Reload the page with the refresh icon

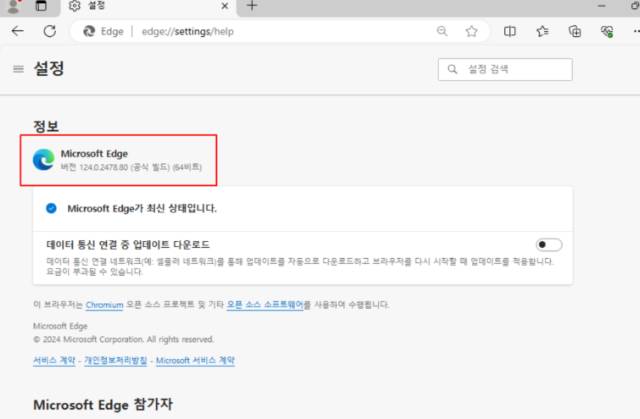(50, 31)
